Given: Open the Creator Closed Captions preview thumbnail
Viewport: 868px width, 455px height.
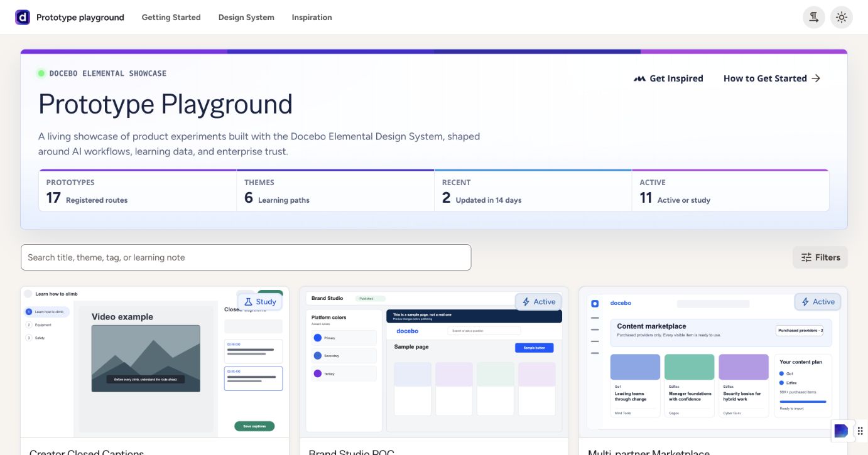Looking at the screenshot, I should pos(155,362).
